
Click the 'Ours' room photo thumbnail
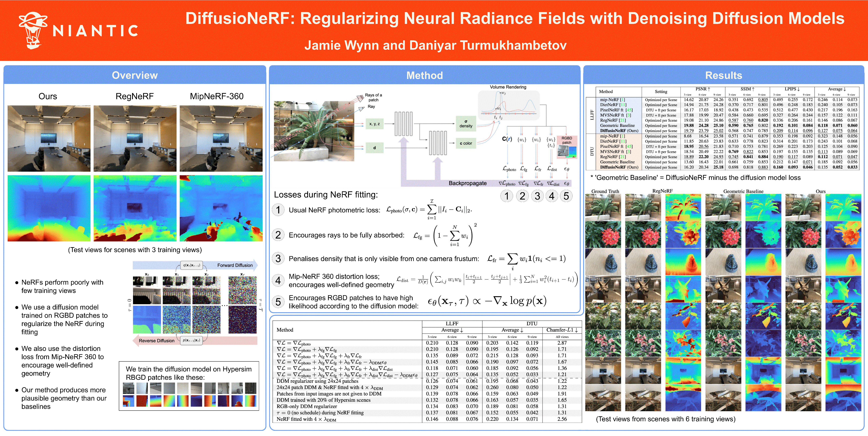[x=49, y=138]
